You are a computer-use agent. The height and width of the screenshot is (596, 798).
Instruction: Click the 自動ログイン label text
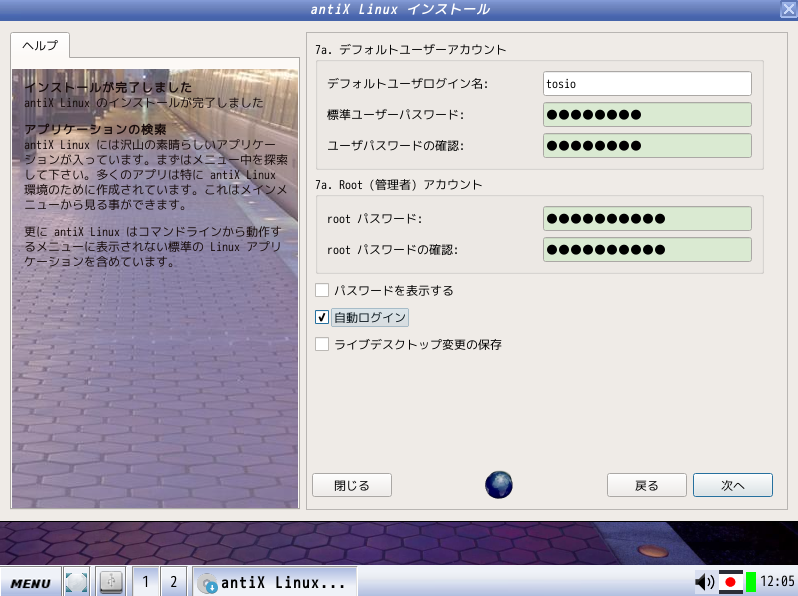point(370,318)
